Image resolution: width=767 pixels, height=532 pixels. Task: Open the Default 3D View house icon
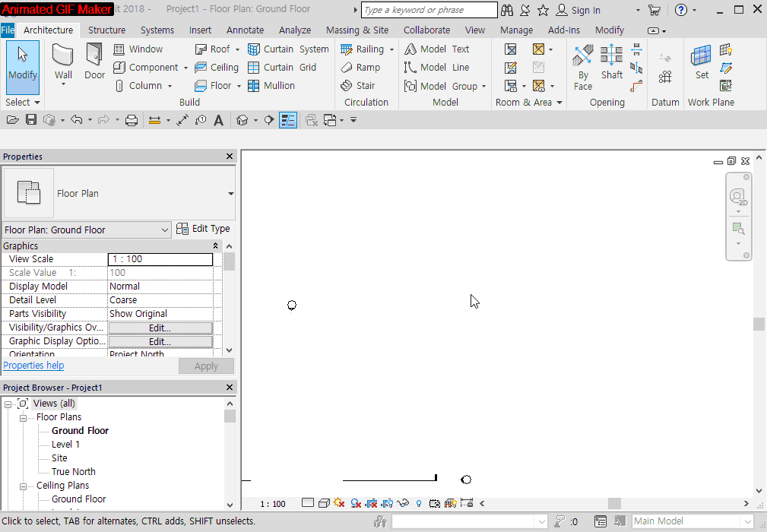click(242, 120)
